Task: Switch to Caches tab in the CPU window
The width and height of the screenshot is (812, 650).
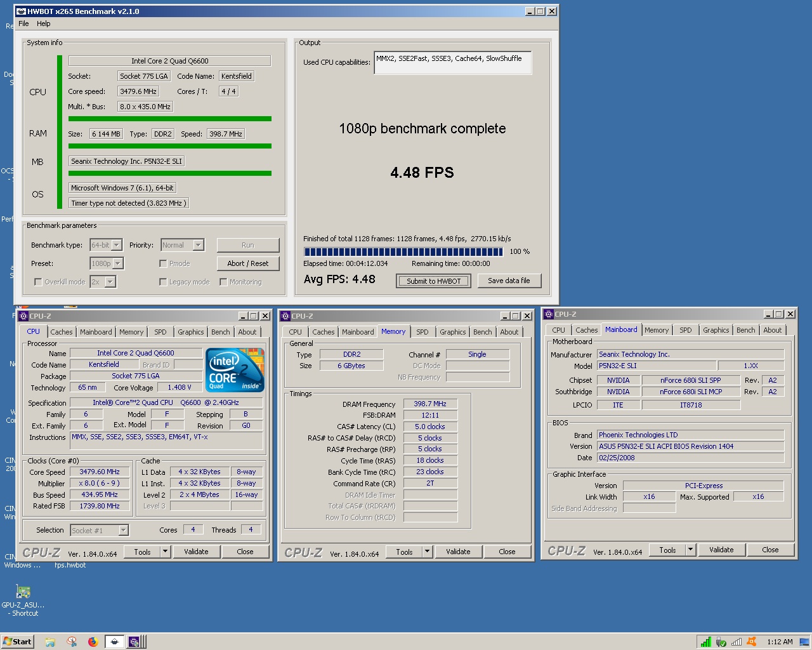Action: coord(62,332)
